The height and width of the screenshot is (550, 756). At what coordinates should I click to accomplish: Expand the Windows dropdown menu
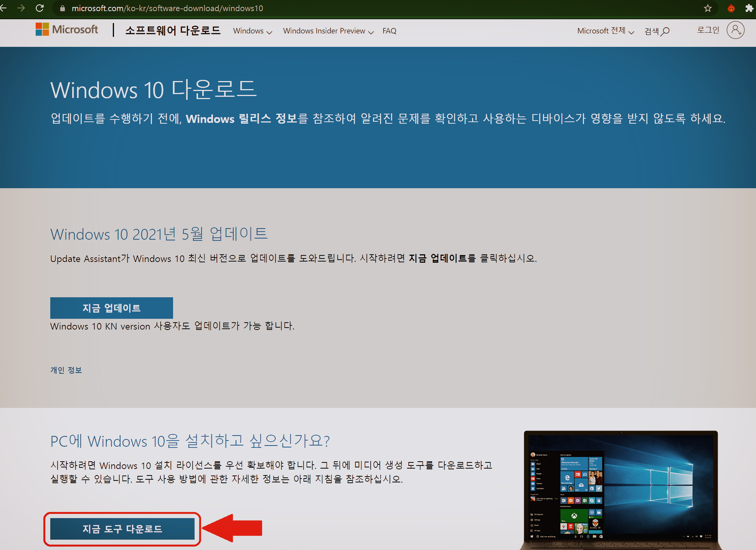coord(253,31)
